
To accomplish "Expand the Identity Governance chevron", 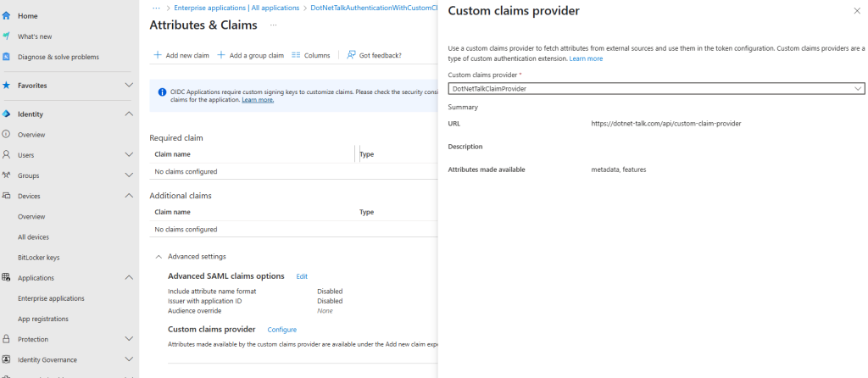I will (129, 359).
